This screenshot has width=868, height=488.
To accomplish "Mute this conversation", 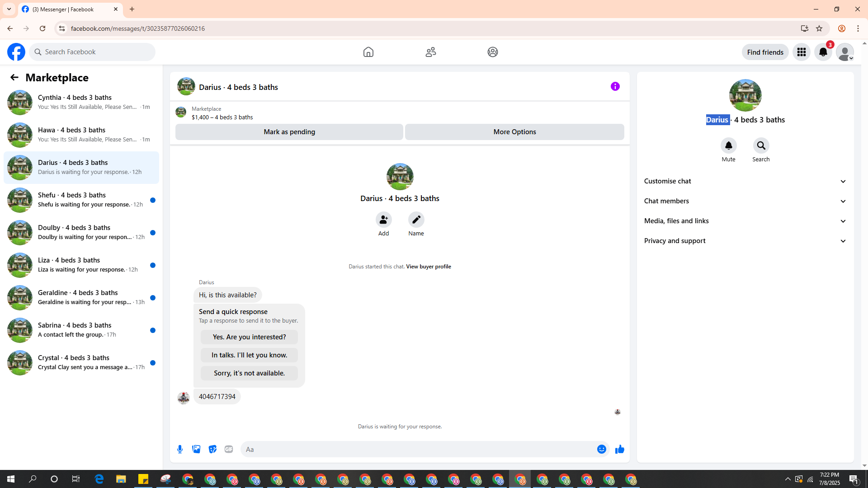I will pos(728,145).
